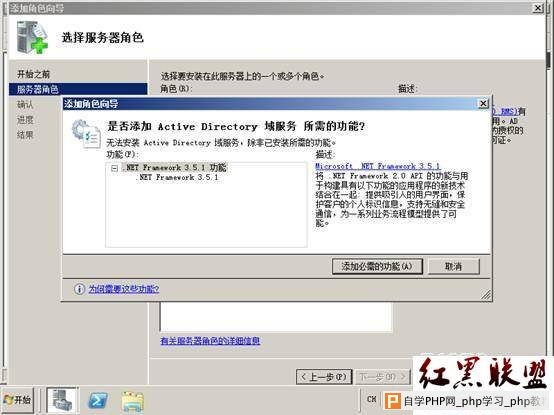
Task: Click the info icon beside 为何需要这些功能
Action: pyautogui.click(x=79, y=289)
